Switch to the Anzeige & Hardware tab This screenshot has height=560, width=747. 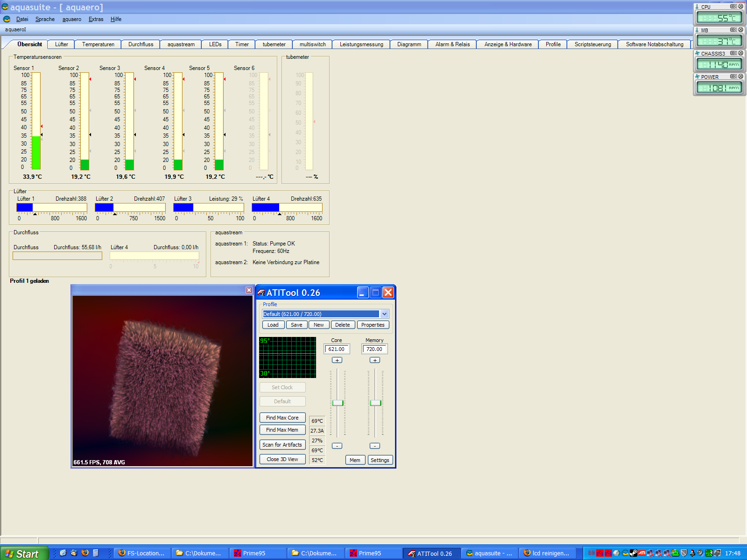point(508,44)
